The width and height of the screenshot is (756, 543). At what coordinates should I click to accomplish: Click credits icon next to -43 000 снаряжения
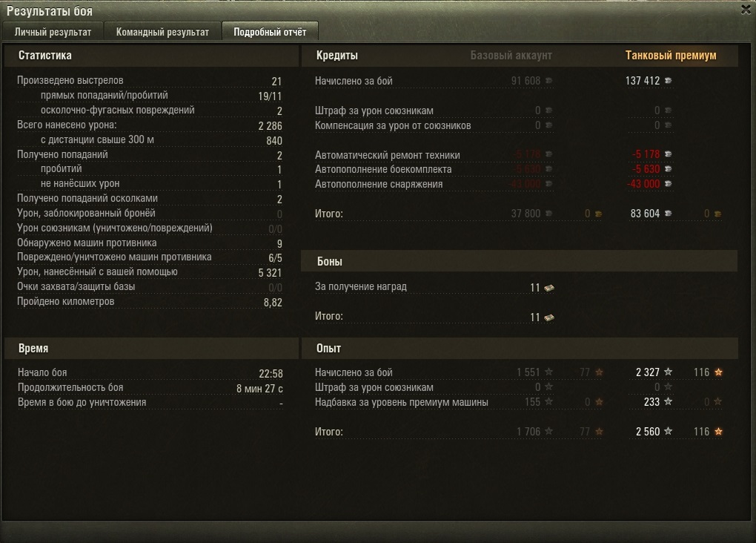669,184
